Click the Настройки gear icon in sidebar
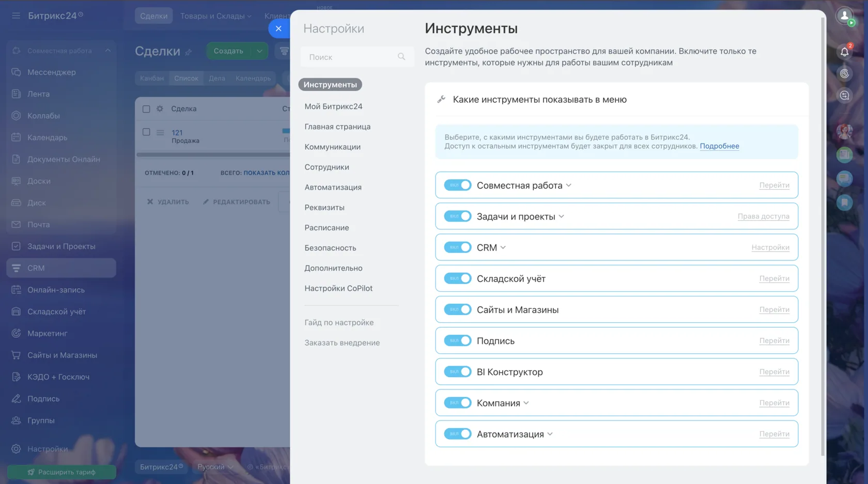 click(16, 449)
